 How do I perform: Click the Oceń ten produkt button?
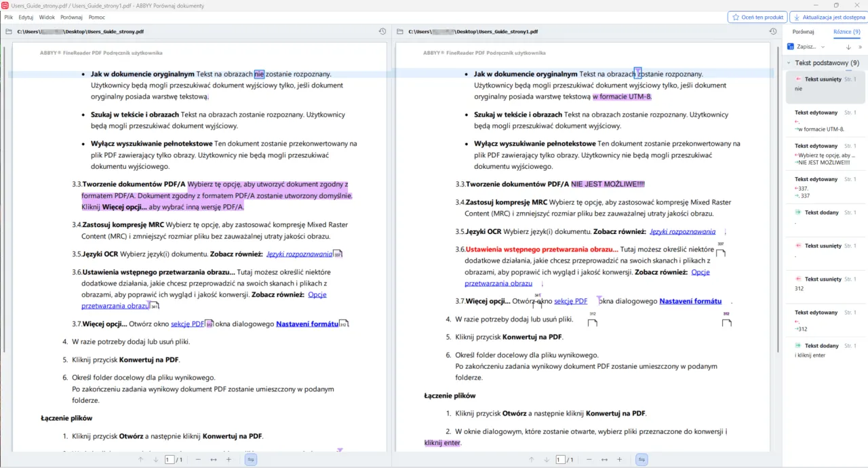pos(757,17)
